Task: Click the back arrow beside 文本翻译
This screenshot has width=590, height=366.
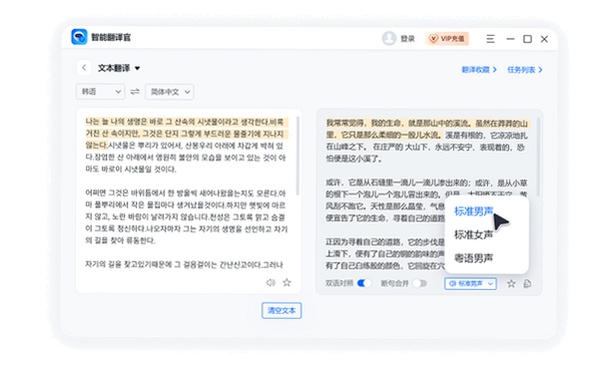Action: pyautogui.click(x=84, y=68)
